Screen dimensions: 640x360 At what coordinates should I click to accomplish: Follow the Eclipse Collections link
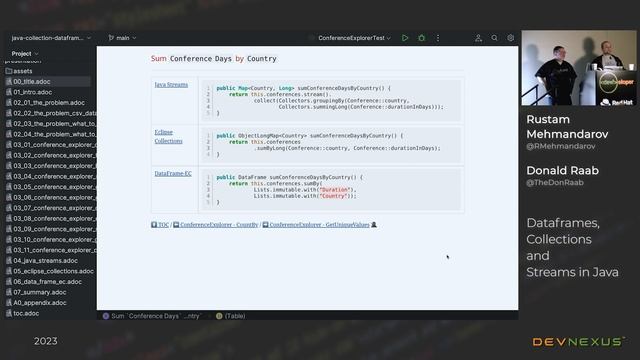[x=169, y=137]
